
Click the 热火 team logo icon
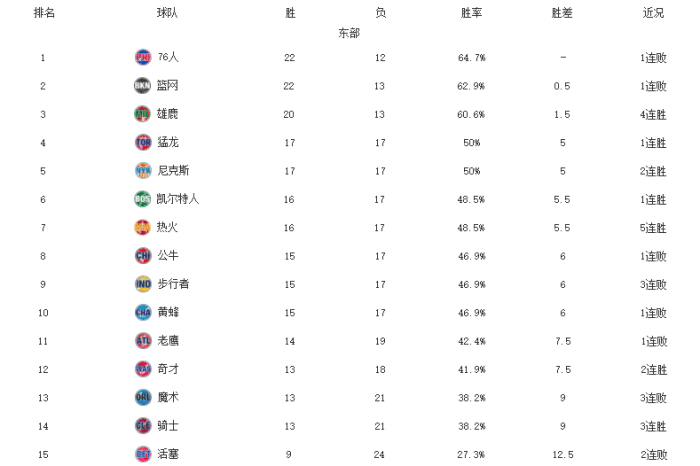pyautogui.click(x=142, y=227)
